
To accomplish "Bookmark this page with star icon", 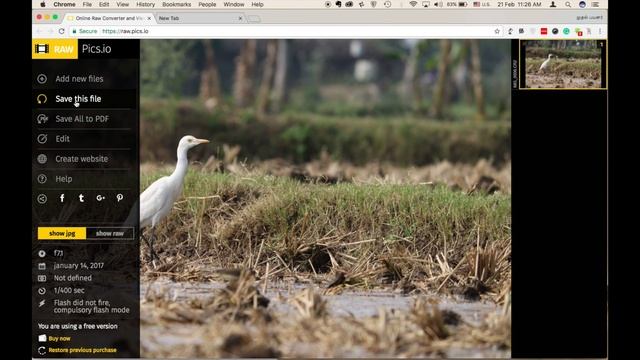I will click(x=497, y=31).
